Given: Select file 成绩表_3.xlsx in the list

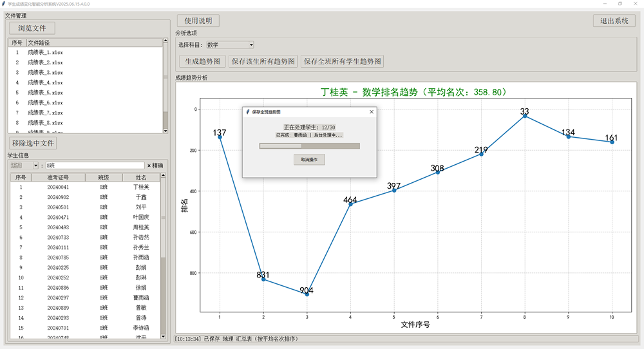Looking at the screenshot, I should pos(45,73).
